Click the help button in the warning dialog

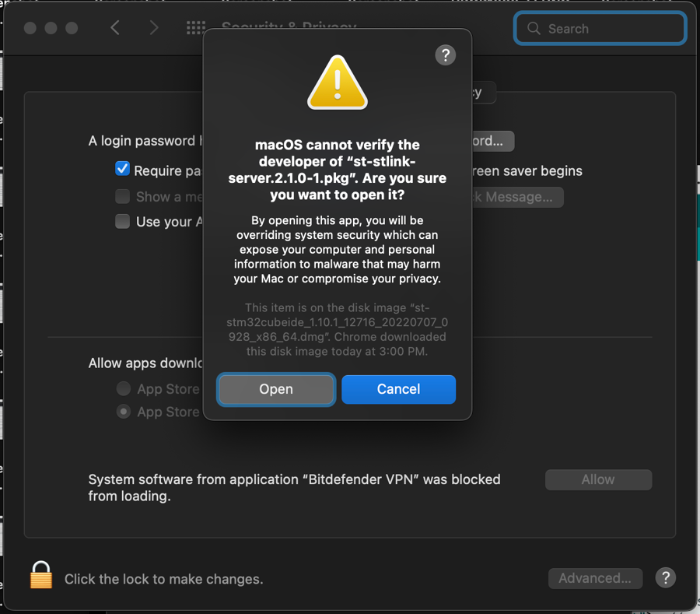point(445,55)
